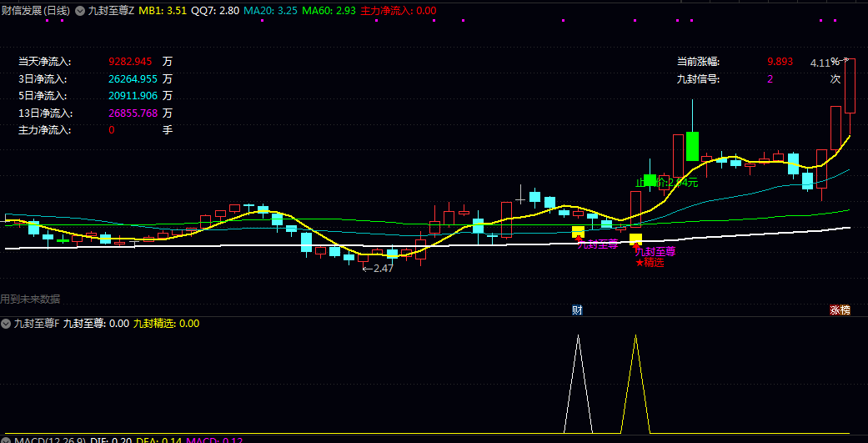The width and height of the screenshot is (868, 443).
Task: Click the 主力净流入: 0.00 red legend
Action: [398, 11]
